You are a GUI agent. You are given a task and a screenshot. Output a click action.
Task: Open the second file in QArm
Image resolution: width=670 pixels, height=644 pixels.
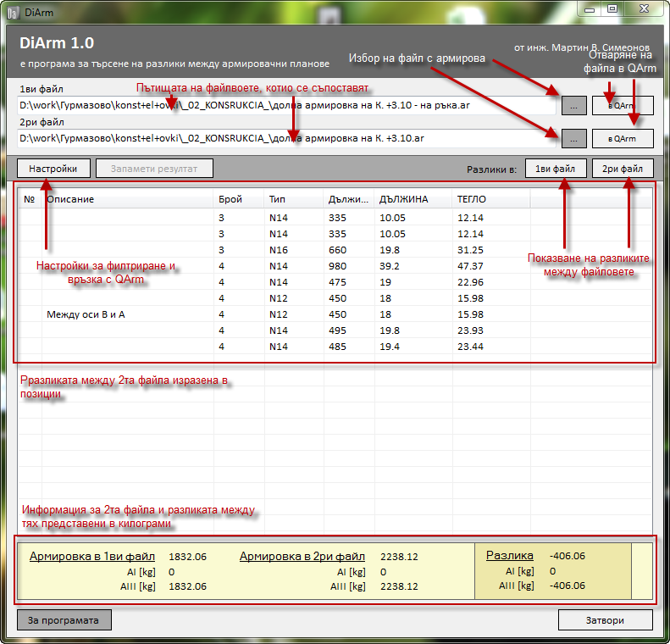623,138
